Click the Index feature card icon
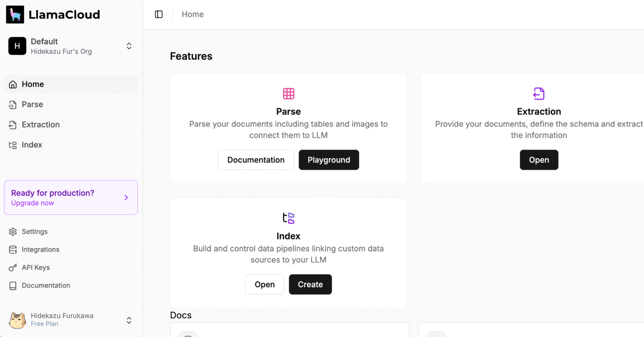This screenshot has height=337, width=644. (x=288, y=218)
